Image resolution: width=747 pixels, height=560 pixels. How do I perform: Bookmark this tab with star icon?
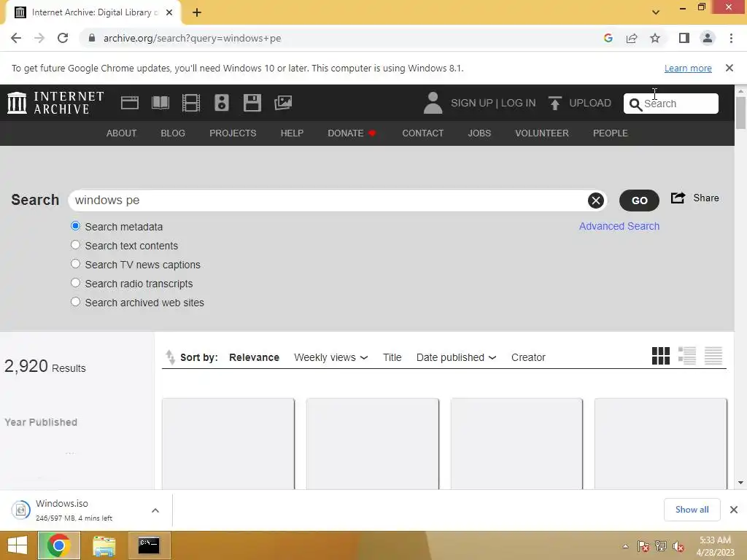coord(655,38)
